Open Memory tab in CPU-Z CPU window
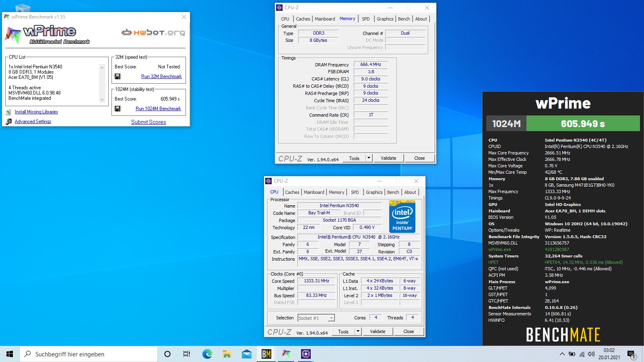 tap(336, 192)
